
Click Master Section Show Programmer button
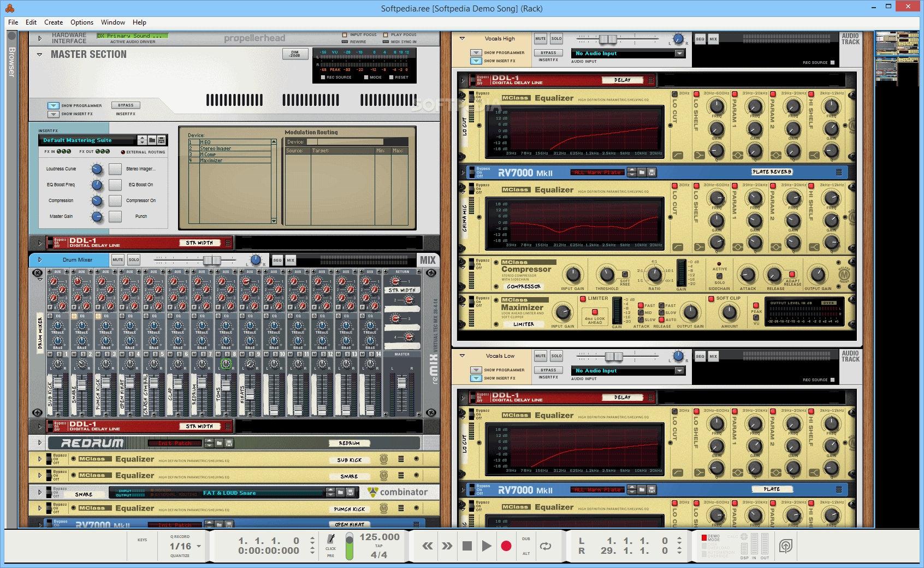pyautogui.click(x=54, y=105)
